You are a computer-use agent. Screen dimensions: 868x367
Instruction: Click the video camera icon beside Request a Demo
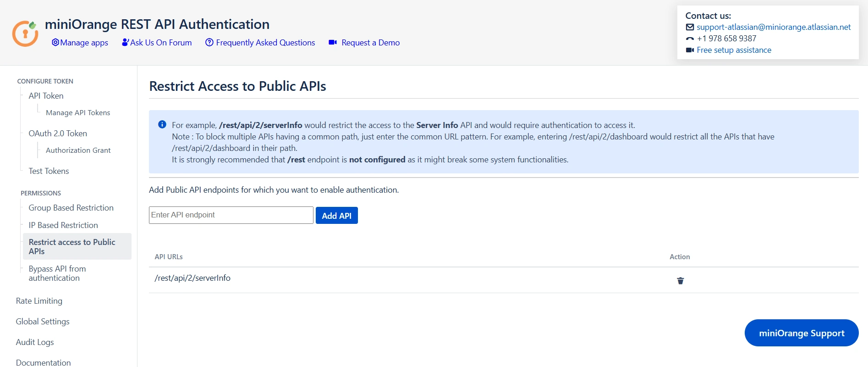pyautogui.click(x=333, y=42)
